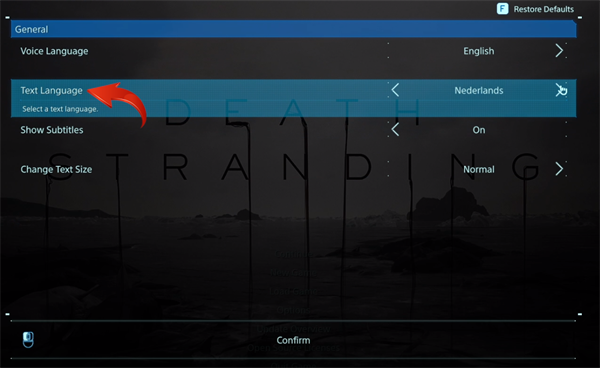Image resolution: width=600 pixels, height=368 pixels.
Task: Advance Voice Language with right chevron
Action: coord(559,50)
